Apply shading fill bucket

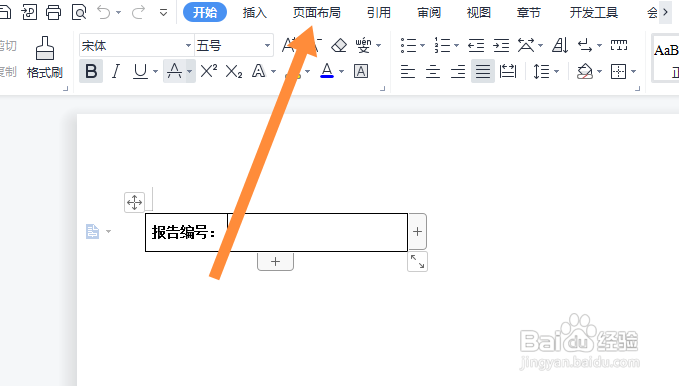pos(585,71)
